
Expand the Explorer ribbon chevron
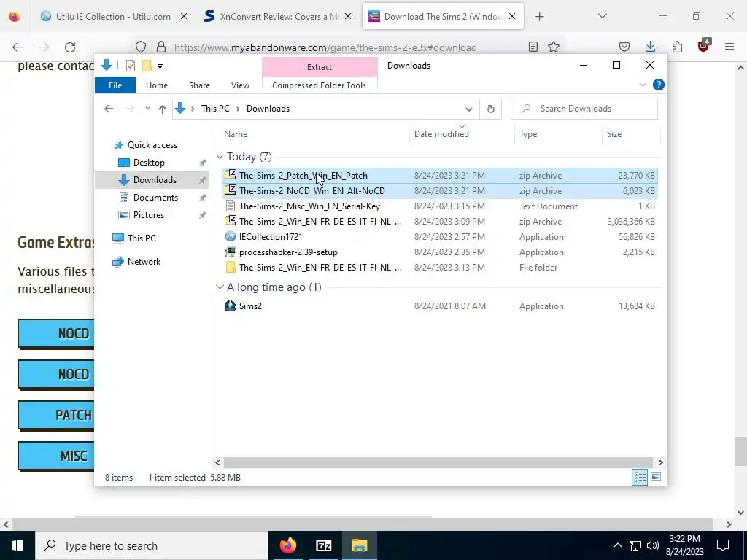642,85
